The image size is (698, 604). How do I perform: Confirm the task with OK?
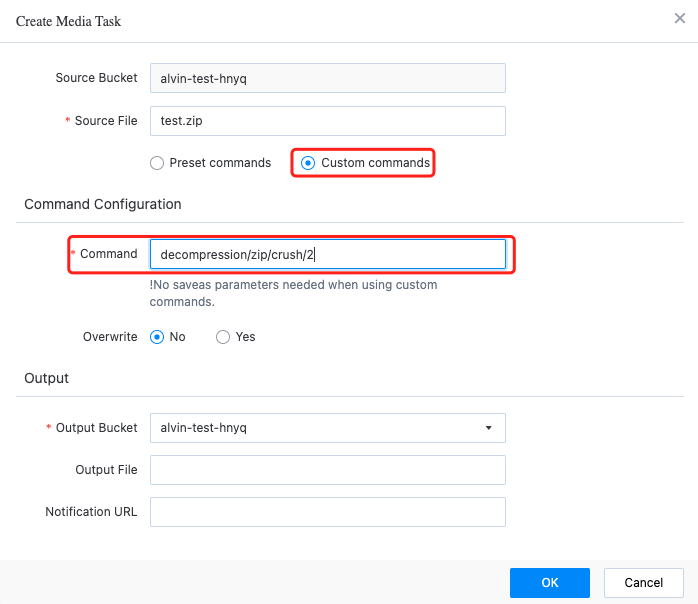550,583
